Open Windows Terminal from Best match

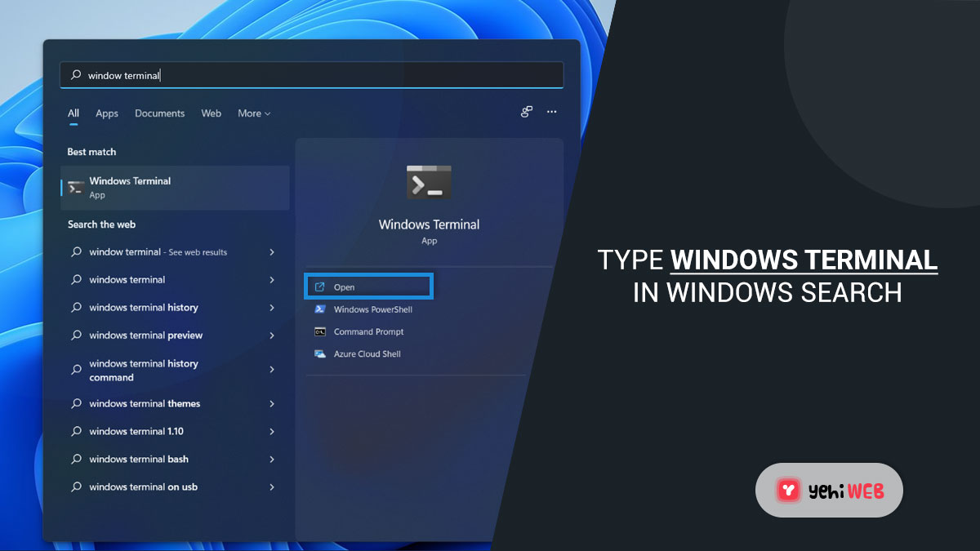(x=175, y=188)
